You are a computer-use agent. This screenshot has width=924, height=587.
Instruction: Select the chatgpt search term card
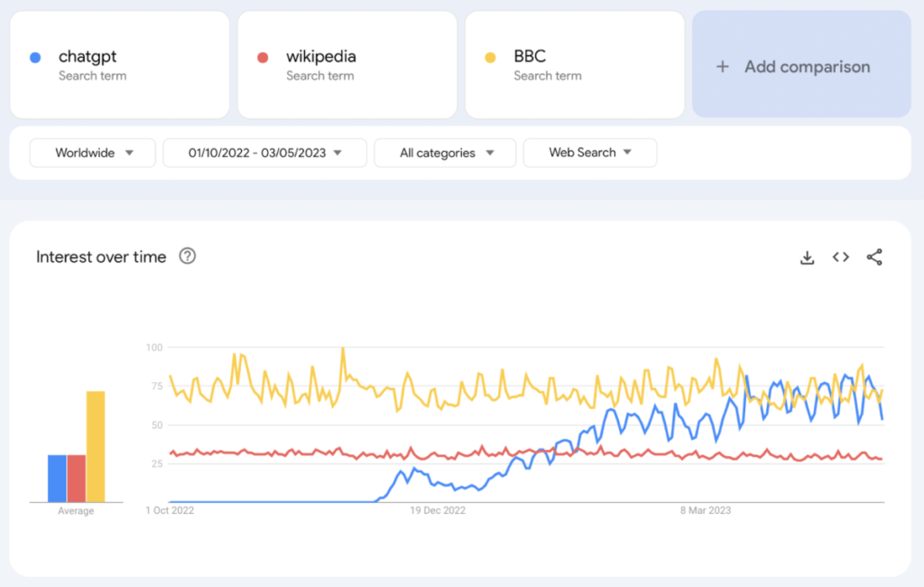point(119,63)
